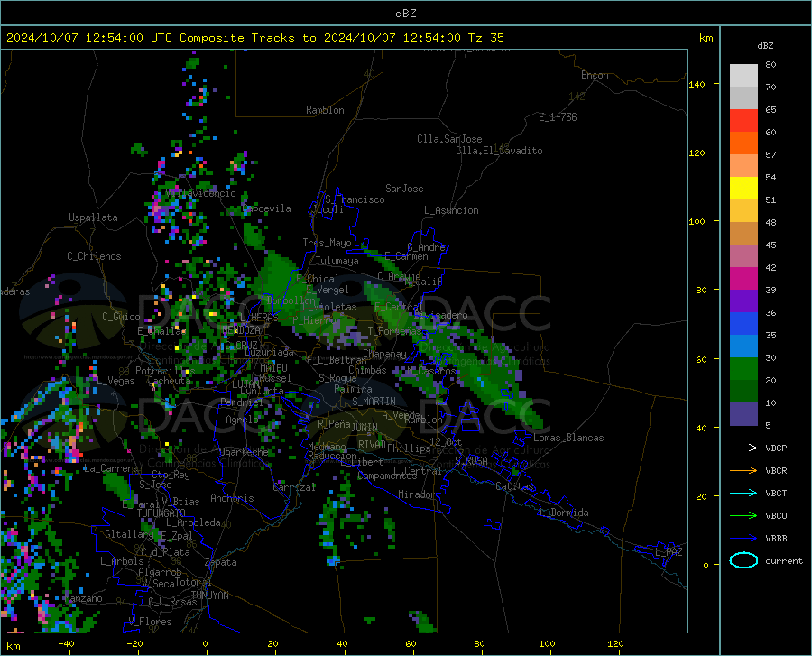This screenshot has width=812, height=656.
Task: Select the yellow 51-54 dBZ color band
Action: (x=743, y=189)
